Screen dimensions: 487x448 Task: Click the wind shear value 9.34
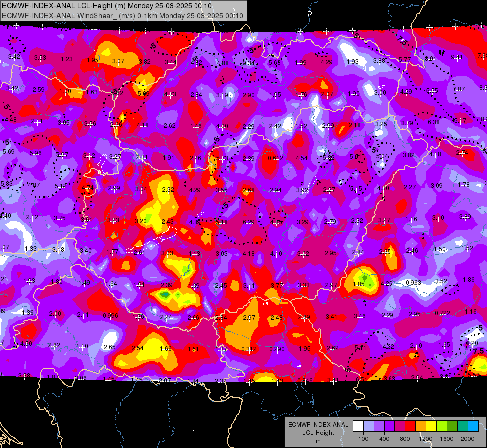pos(248,63)
